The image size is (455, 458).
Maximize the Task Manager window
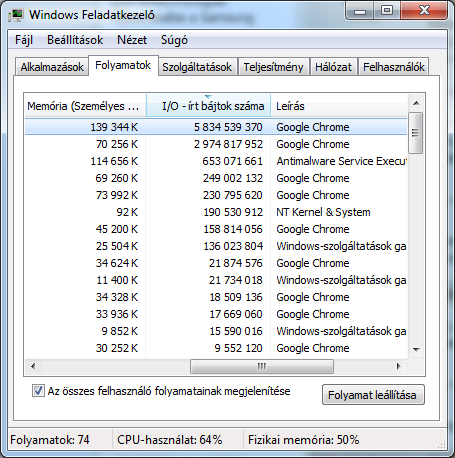387,11
